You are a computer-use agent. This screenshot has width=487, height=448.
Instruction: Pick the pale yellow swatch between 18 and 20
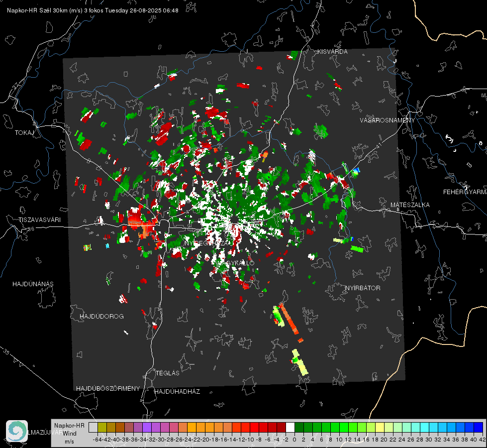click(x=380, y=428)
